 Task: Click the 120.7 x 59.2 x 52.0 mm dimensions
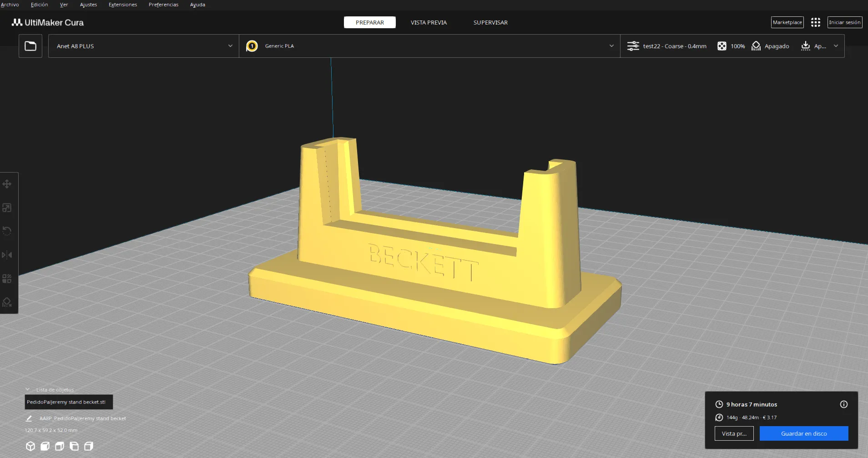point(51,430)
